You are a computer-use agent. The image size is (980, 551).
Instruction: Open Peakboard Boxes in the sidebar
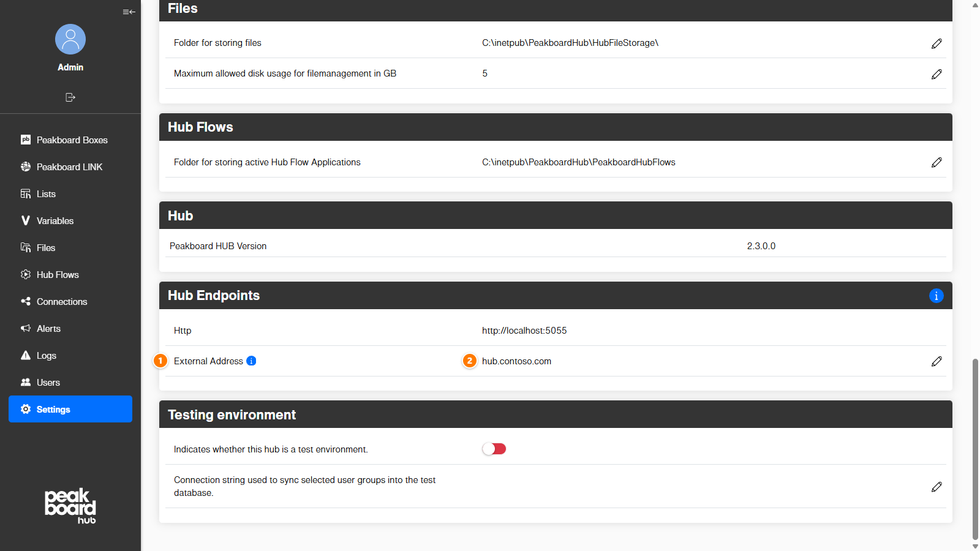pos(70,140)
